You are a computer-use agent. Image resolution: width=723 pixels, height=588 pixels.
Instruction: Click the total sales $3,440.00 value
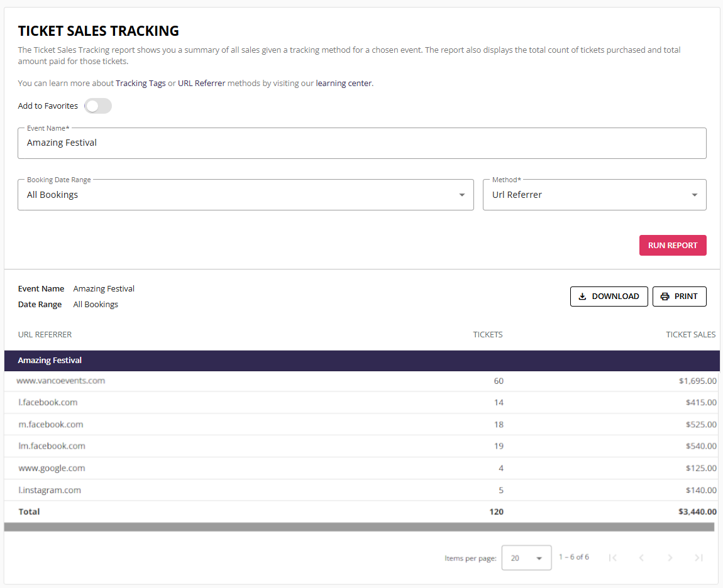697,511
